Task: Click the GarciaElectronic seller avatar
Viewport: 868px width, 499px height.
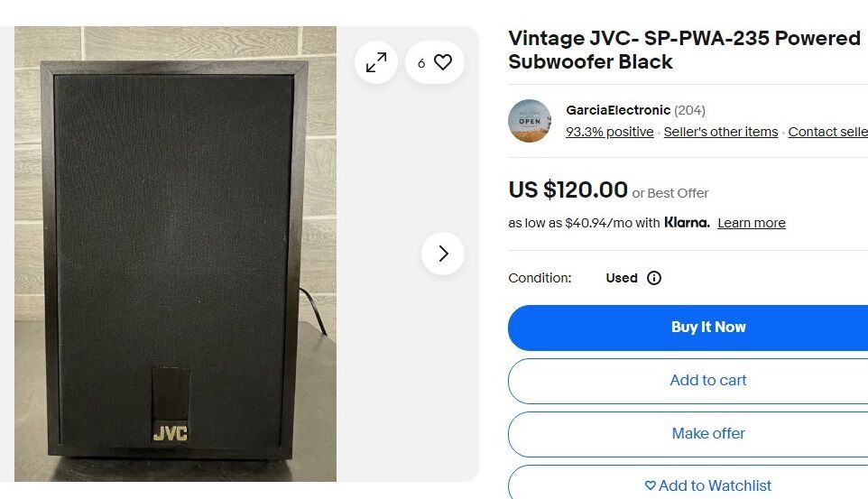Action: [530, 121]
